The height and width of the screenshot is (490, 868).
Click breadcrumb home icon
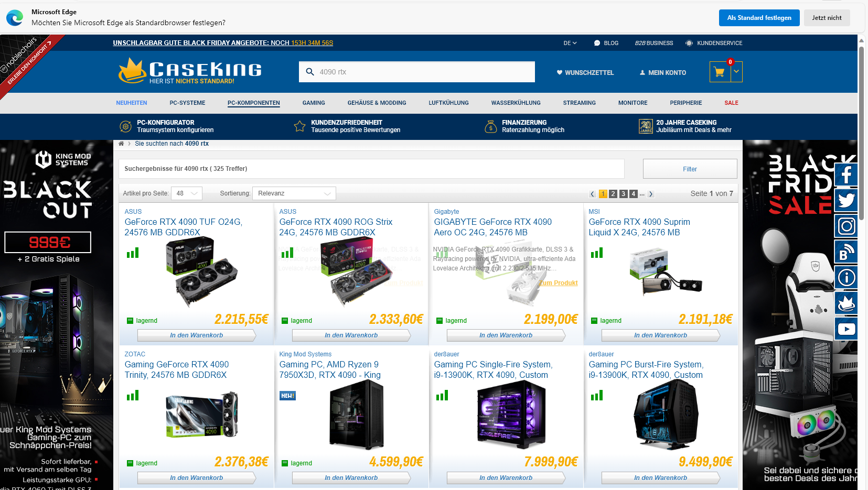121,144
